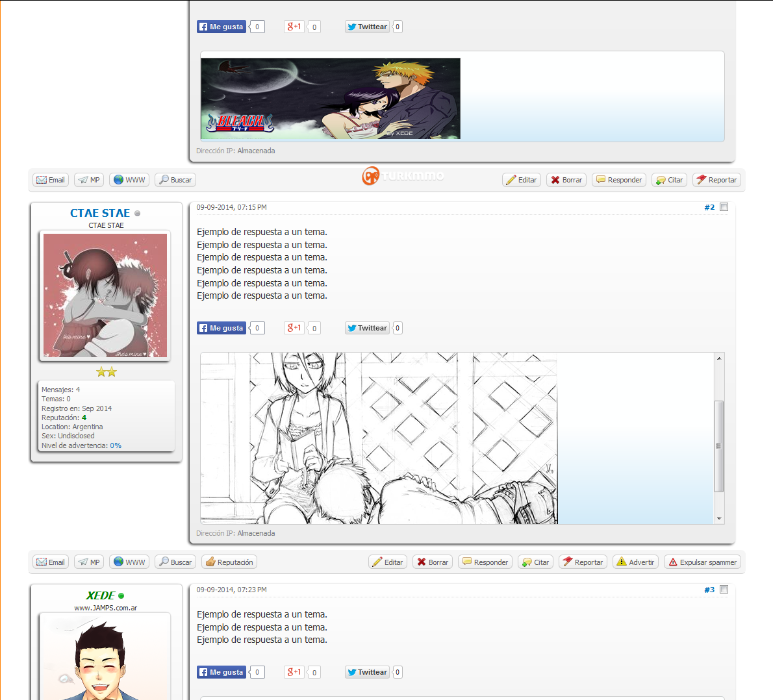This screenshot has width=773, height=700.
Task: Click Editar under post #2
Action: [x=388, y=562]
